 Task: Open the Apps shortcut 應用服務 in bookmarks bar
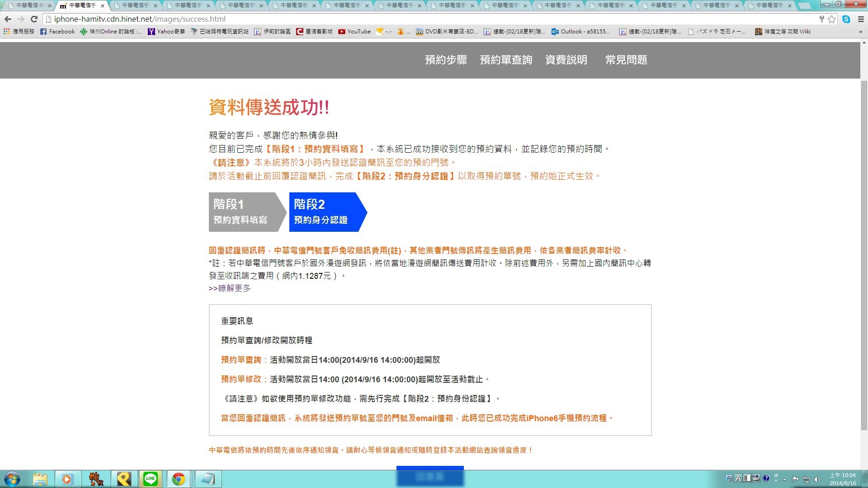pyautogui.click(x=19, y=32)
